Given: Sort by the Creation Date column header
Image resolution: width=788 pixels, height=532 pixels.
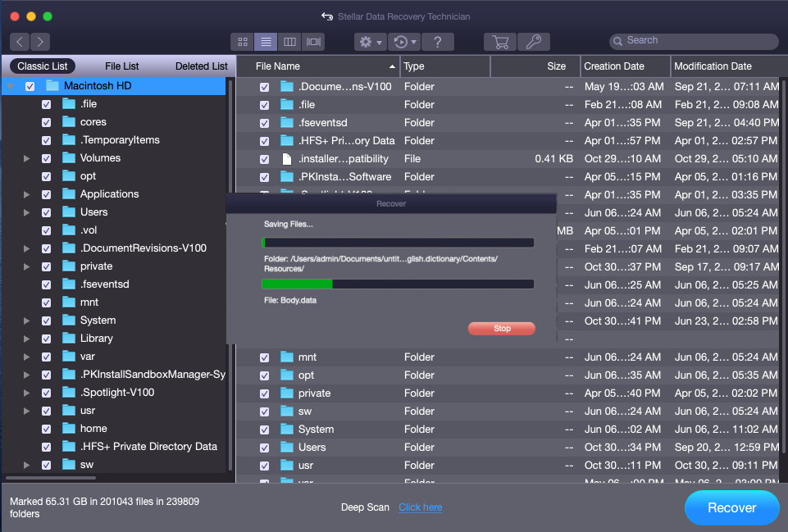Looking at the screenshot, I should 625,66.
